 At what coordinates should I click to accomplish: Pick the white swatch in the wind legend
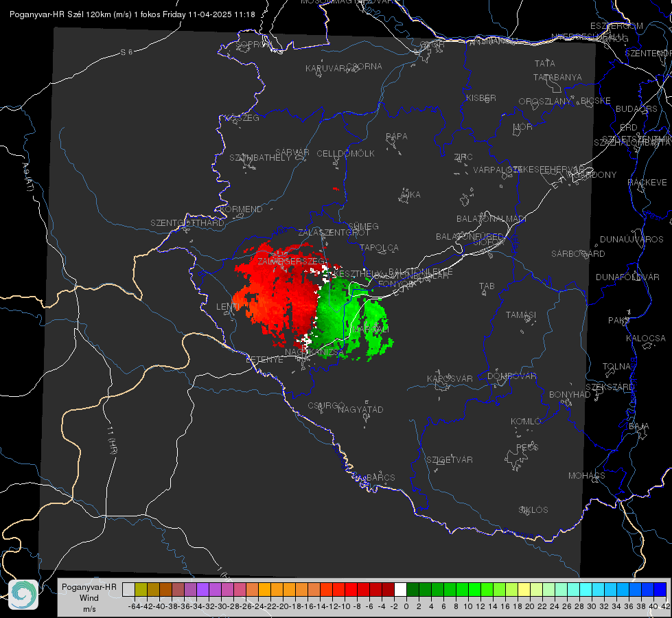point(400,590)
